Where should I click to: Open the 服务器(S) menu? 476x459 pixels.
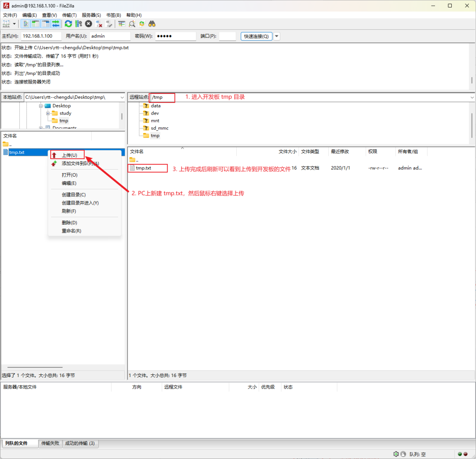point(91,15)
